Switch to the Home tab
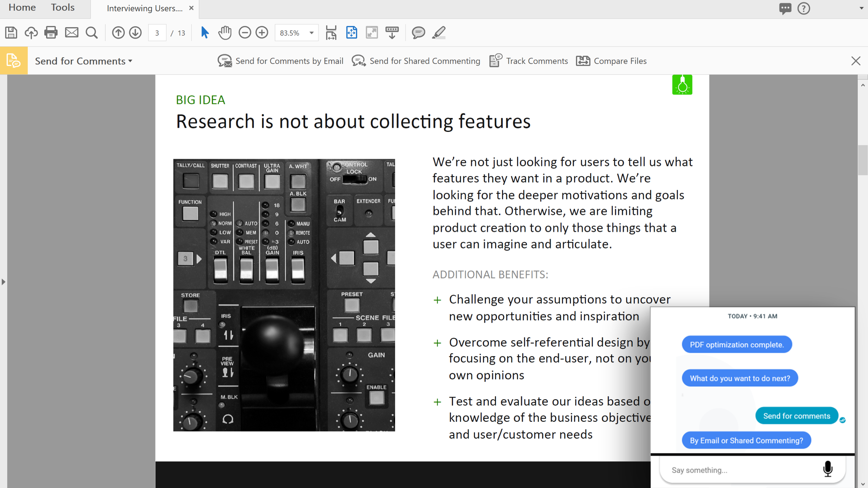This screenshot has width=868, height=488. (22, 8)
